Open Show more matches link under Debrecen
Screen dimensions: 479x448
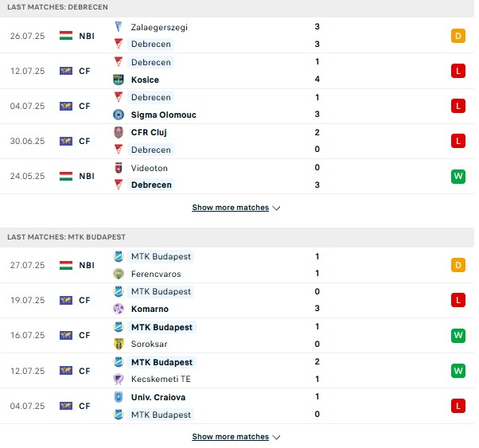click(x=230, y=208)
